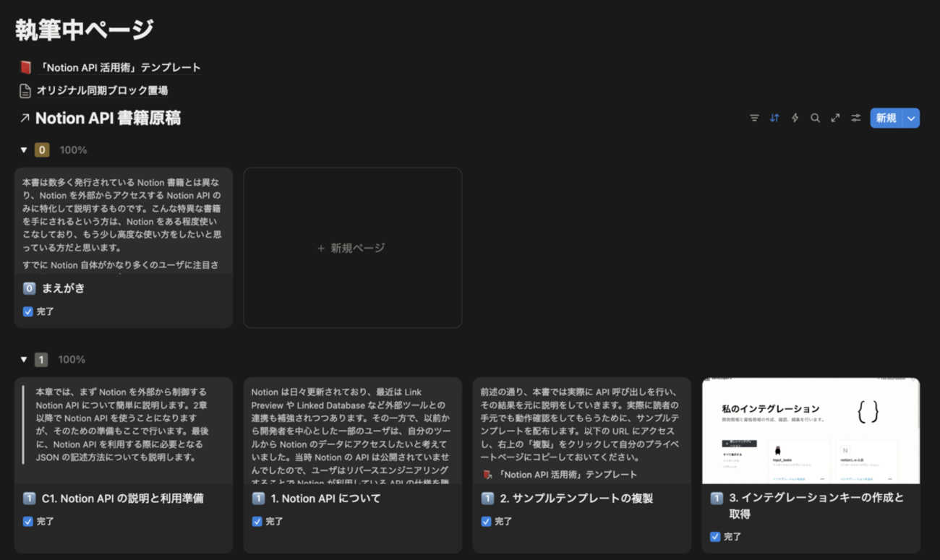This screenshot has height=560, width=940.
Task: Open the filter icon above the board
Action: 754,118
